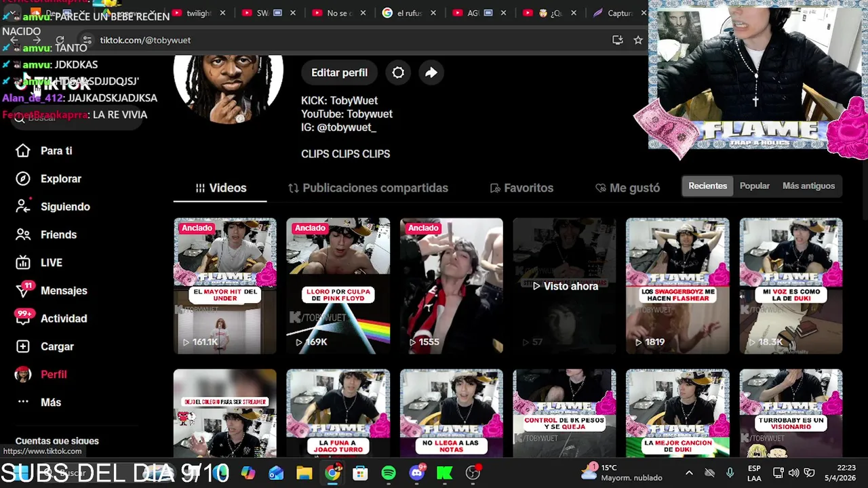Click the Cargar upload plus icon
The width and height of the screenshot is (868, 488).
pyautogui.click(x=23, y=346)
